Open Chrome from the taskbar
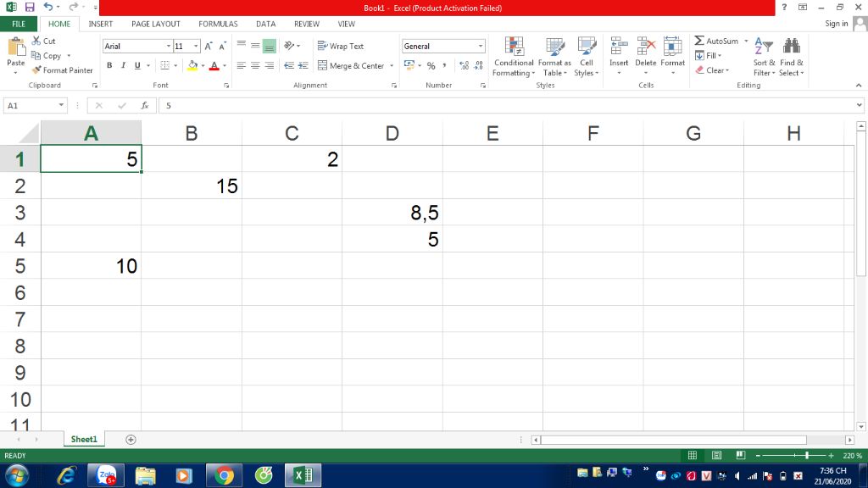Screen dimensions: 868x488 pos(224,476)
